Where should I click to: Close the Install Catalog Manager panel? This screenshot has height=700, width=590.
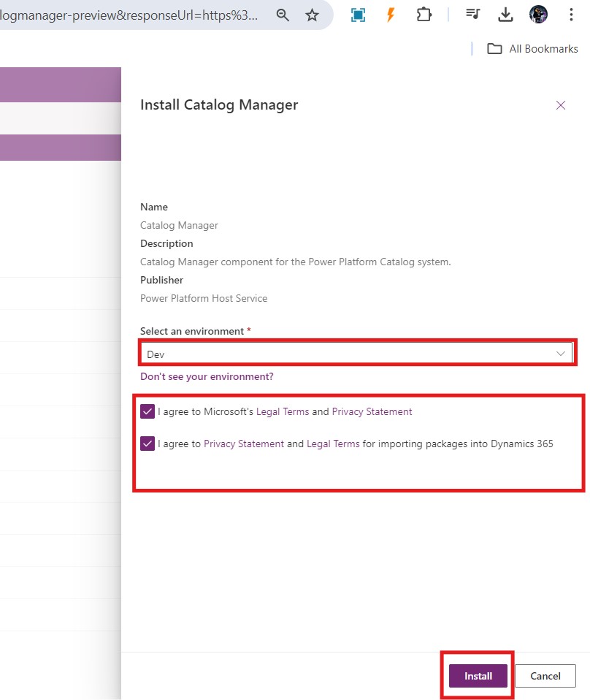pos(561,105)
